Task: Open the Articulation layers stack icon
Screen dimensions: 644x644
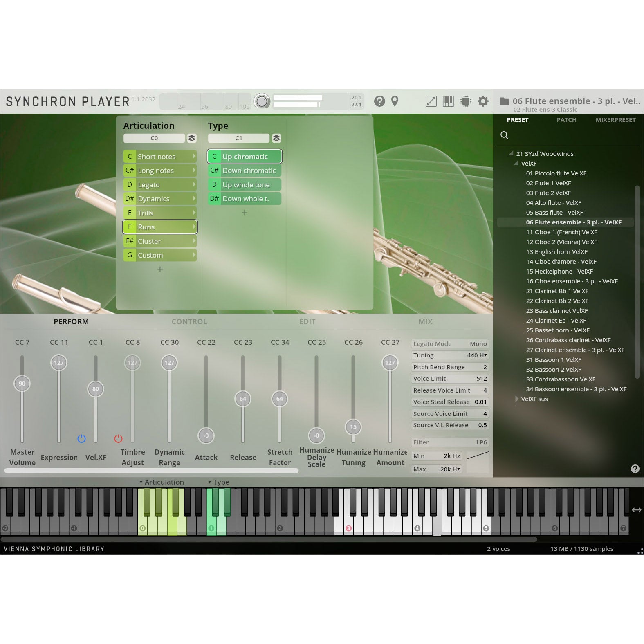Action: click(x=192, y=138)
